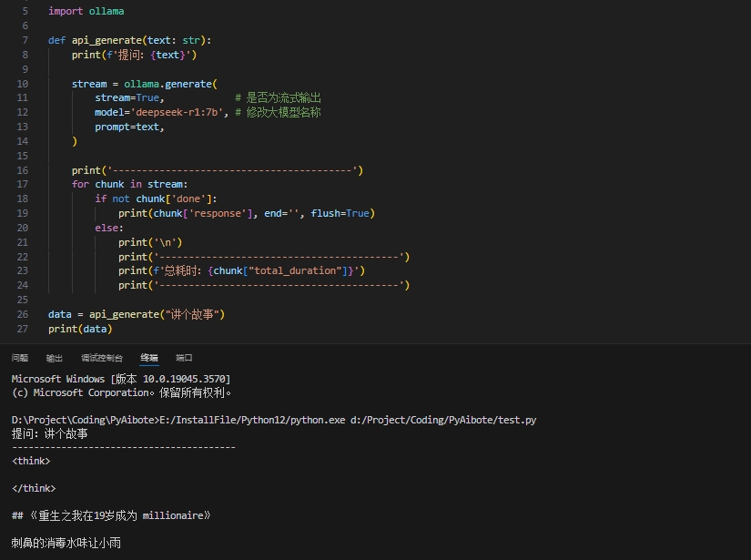Switch to the 输出 panel tab
The height and width of the screenshot is (560, 751).
click(54, 358)
